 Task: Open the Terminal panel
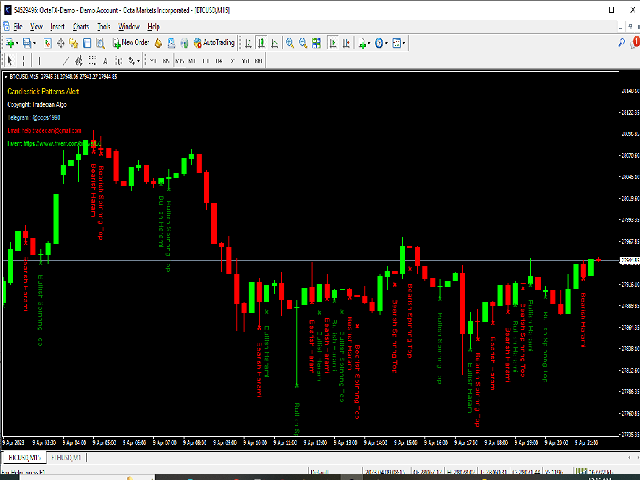87,43
